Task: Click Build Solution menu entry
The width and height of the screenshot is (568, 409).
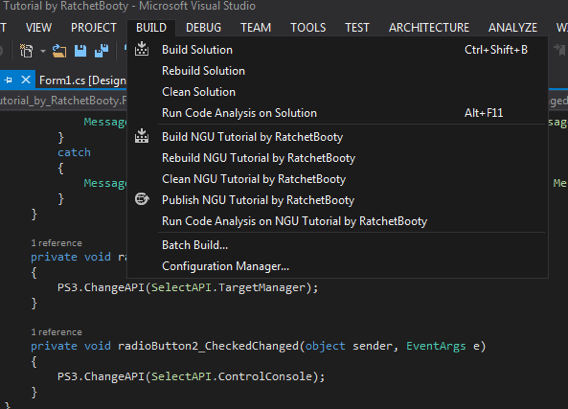Action: 337,50
